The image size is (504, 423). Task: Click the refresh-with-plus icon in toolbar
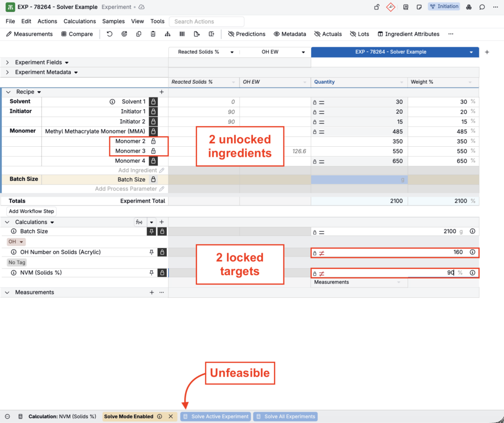124,34
